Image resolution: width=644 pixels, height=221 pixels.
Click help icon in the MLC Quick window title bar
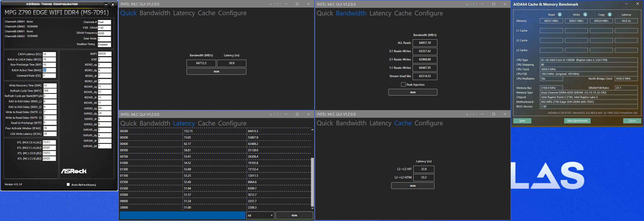click(x=277, y=4)
